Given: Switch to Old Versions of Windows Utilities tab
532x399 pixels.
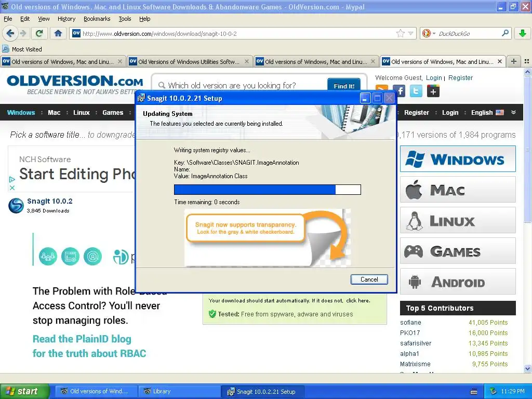Looking at the screenshot, I should (x=190, y=61).
